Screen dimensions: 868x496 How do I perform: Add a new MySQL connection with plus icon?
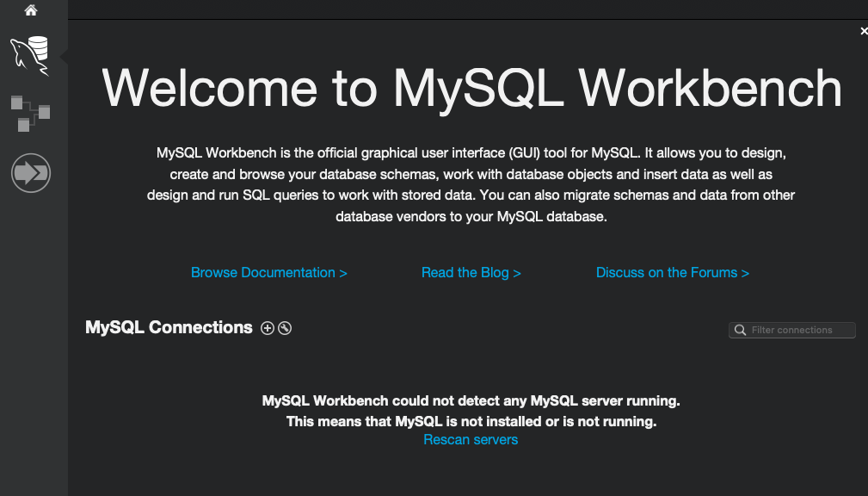coord(268,328)
